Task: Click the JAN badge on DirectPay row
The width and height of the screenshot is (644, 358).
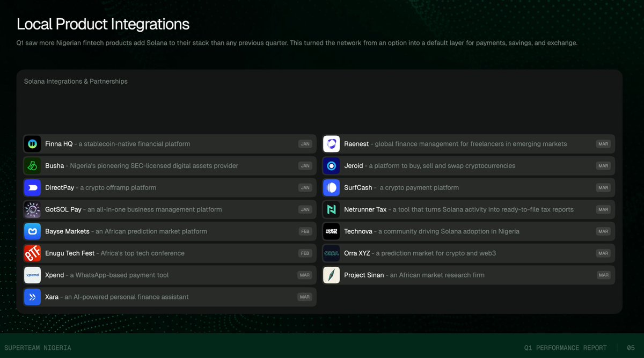Action: pos(305,188)
